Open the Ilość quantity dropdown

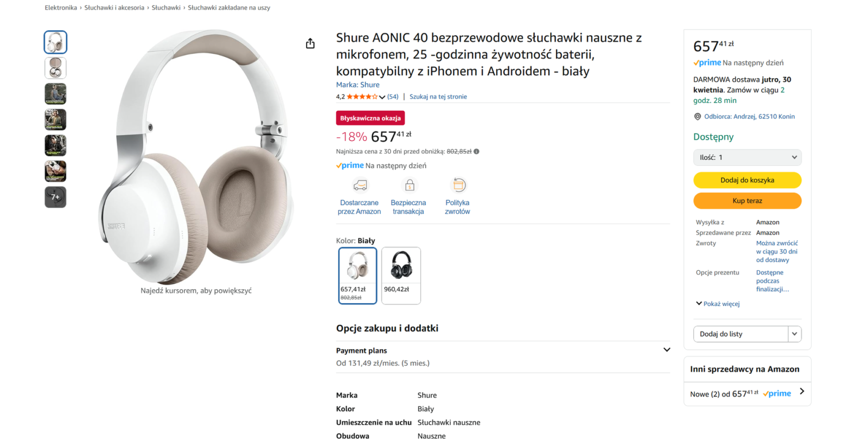tap(747, 157)
